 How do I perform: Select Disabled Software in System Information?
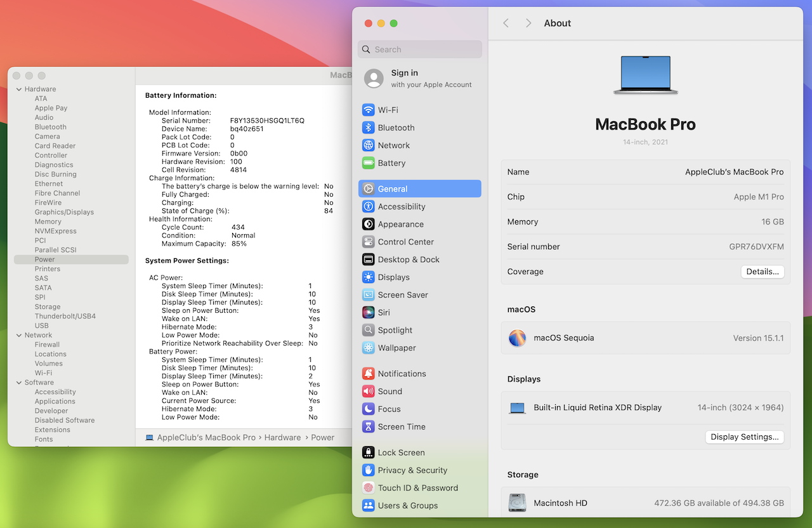[x=65, y=421]
